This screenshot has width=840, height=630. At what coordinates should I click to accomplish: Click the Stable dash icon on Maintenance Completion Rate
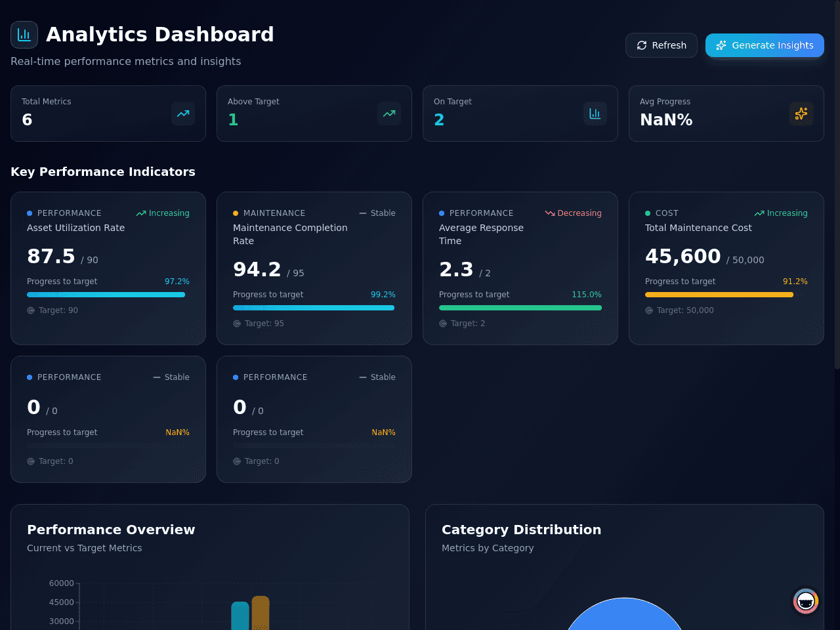(363, 213)
